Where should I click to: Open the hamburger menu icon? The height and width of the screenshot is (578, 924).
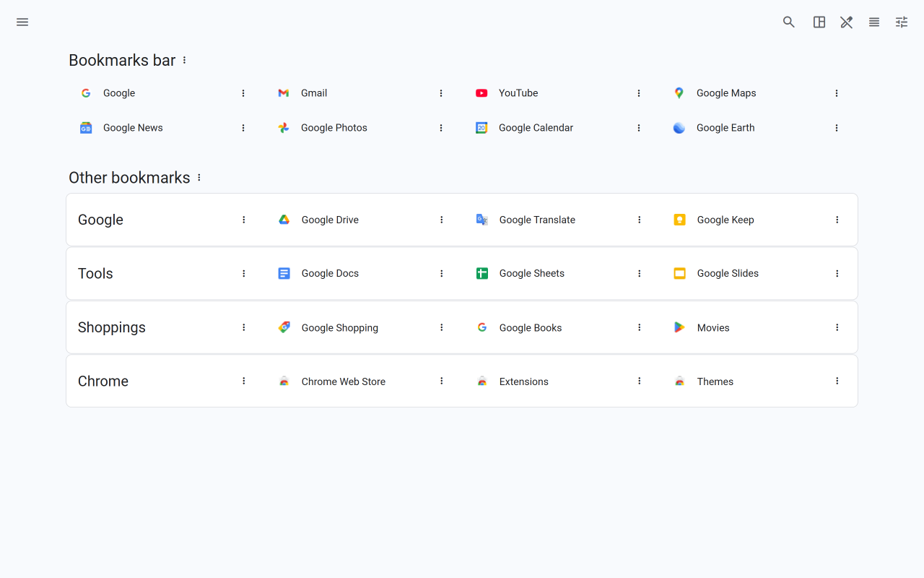coord(22,22)
